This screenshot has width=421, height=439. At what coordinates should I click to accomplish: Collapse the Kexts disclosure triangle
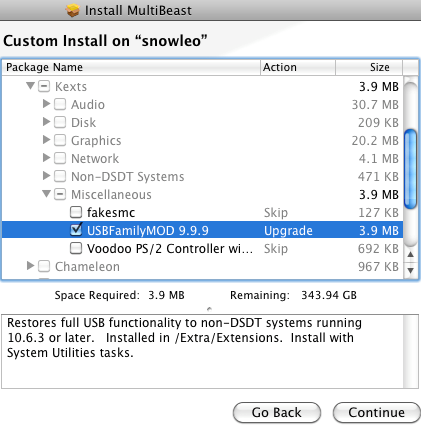coord(30,86)
